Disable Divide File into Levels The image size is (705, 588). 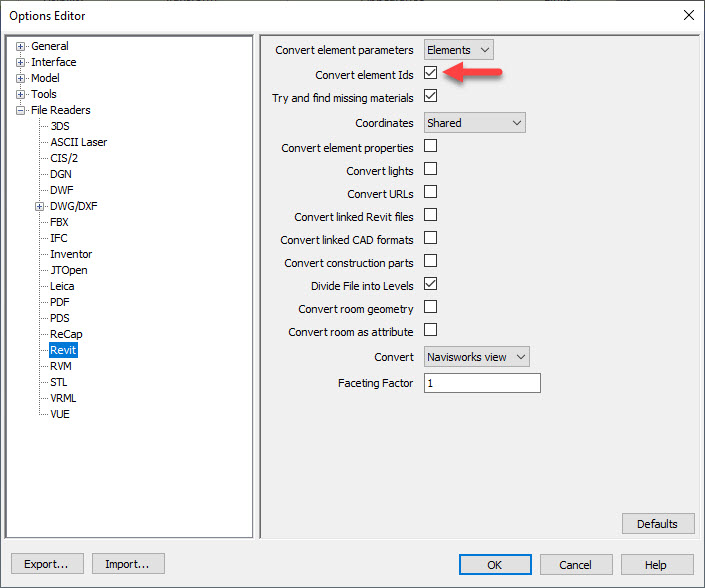pos(431,284)
